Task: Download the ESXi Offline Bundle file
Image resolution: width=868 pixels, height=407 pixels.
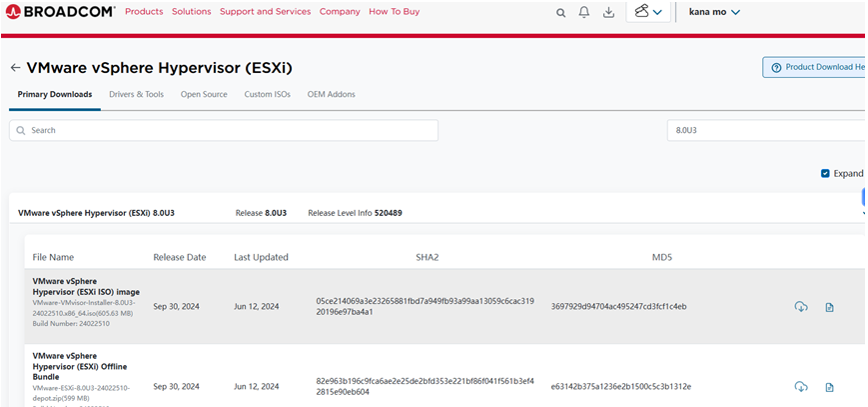Action: click(800, 386)
